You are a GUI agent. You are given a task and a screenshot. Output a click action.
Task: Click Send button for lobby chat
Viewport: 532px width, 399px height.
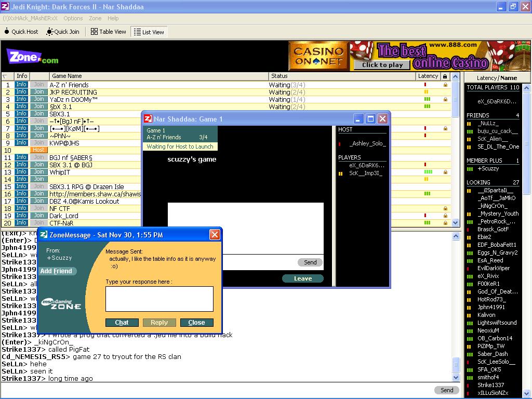pyautogui.click(x=446, y=390)
